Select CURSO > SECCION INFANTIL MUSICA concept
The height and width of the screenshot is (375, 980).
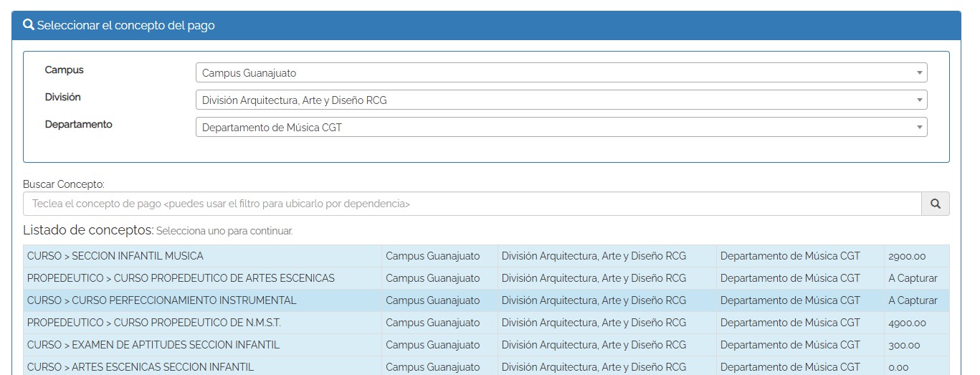coord(115,256)
